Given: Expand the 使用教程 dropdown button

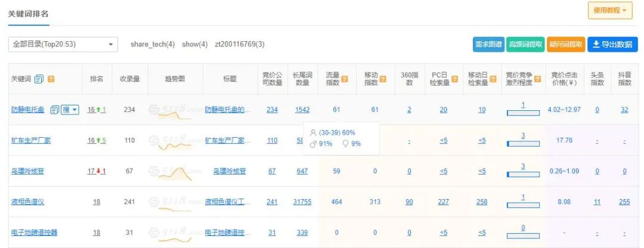Looking at the screenshot, I should tap(610, 10).
